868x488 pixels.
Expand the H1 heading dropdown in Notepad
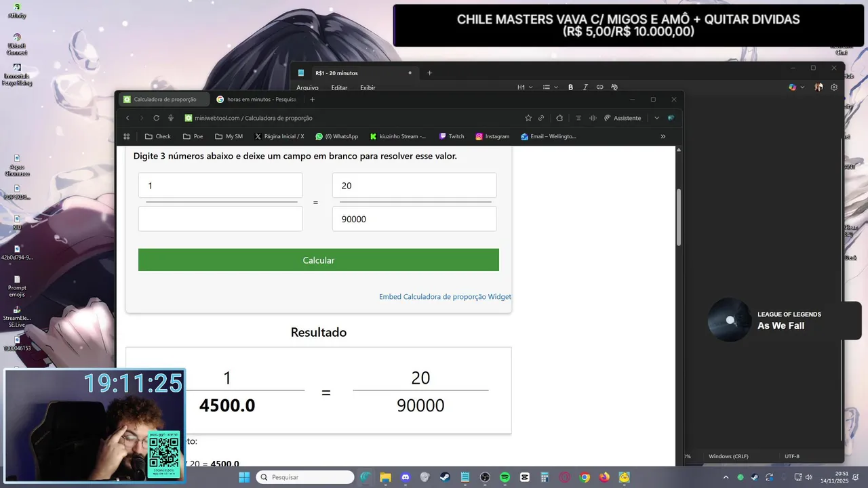pyautogui.click(x=525, y=87)
